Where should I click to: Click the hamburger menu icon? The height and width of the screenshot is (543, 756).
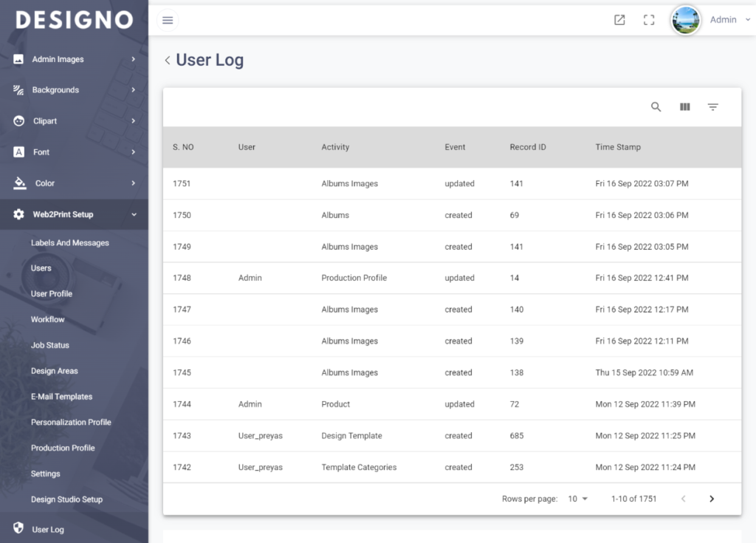coord(168,20)
